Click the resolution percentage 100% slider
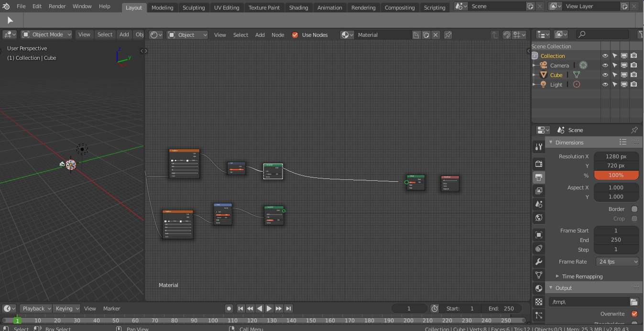This screenshot has width=644, height=331. 616,175
